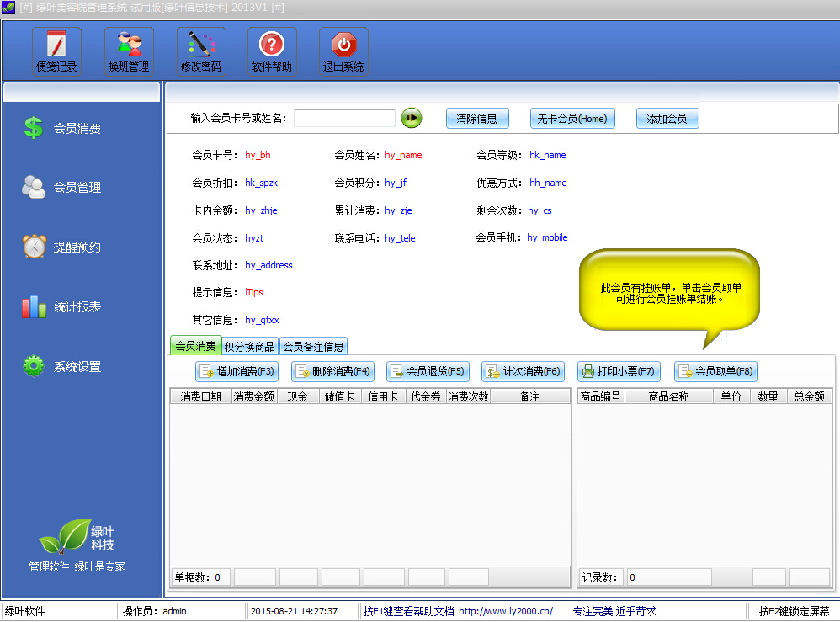Open the 会员管理 member management panel

point(67,187)
